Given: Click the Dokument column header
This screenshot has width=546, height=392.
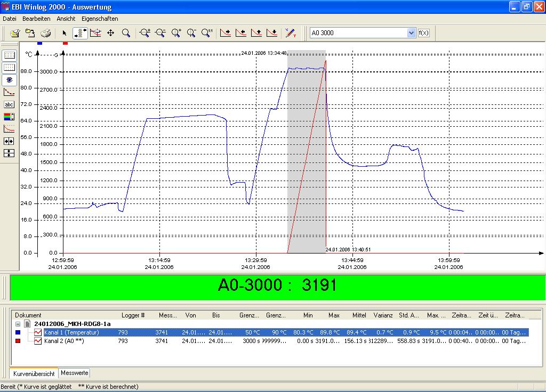Looking at the screenshot, I should [28, 315].
